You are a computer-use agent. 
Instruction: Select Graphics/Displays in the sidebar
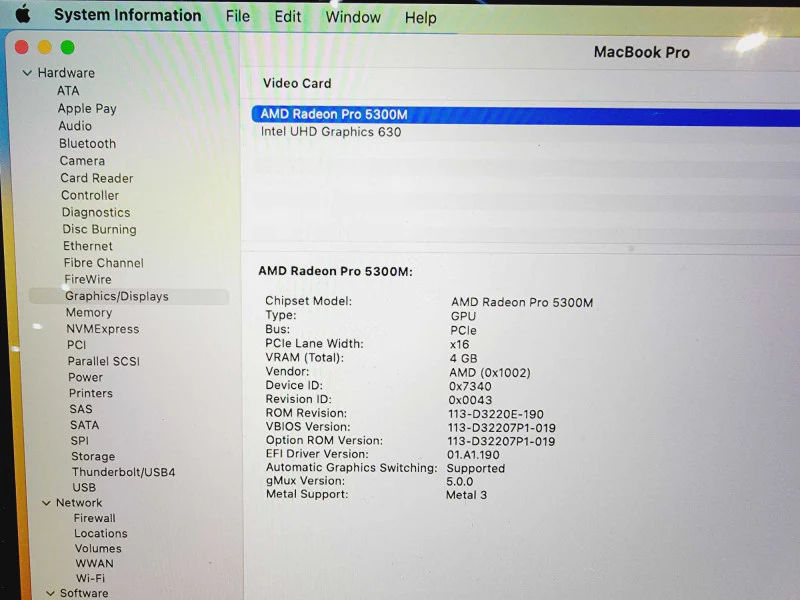click(x=129, y=296)
